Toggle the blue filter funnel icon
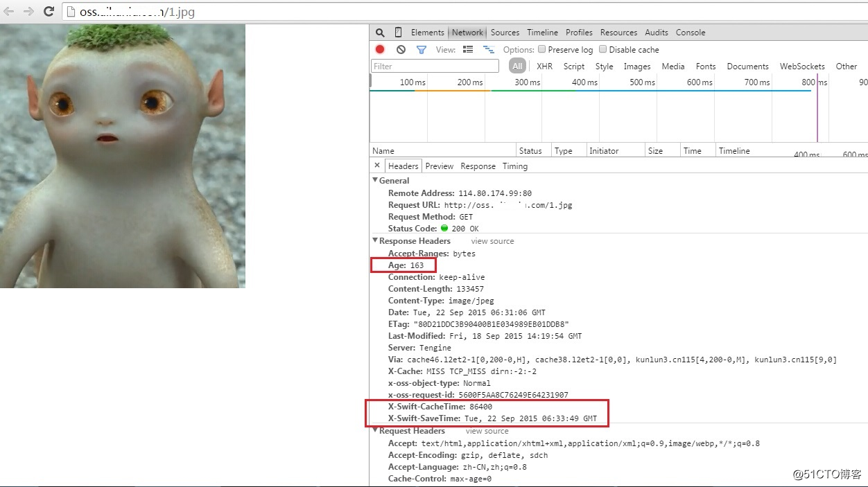The width and height of the screenshot is (868, 487). pos(421,50)
